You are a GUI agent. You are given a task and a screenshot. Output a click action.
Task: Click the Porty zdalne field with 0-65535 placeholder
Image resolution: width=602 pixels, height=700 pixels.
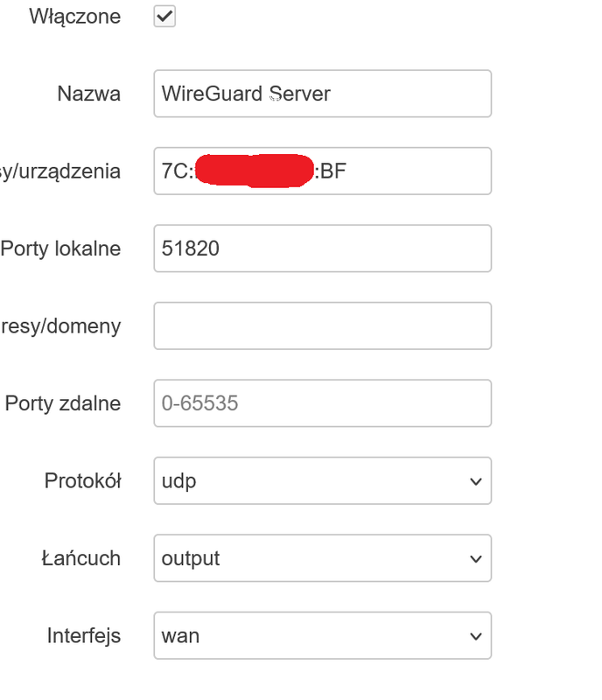pyautogui.click(x=322, y=403)
